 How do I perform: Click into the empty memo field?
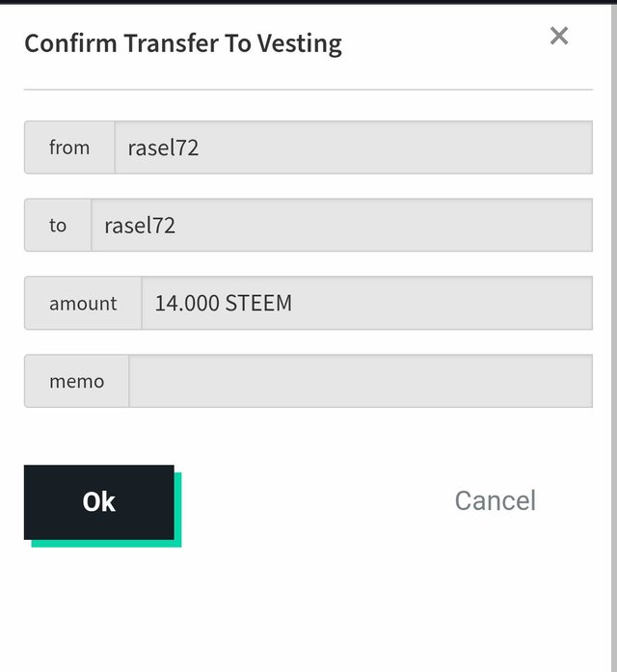(x=361, y=381)
